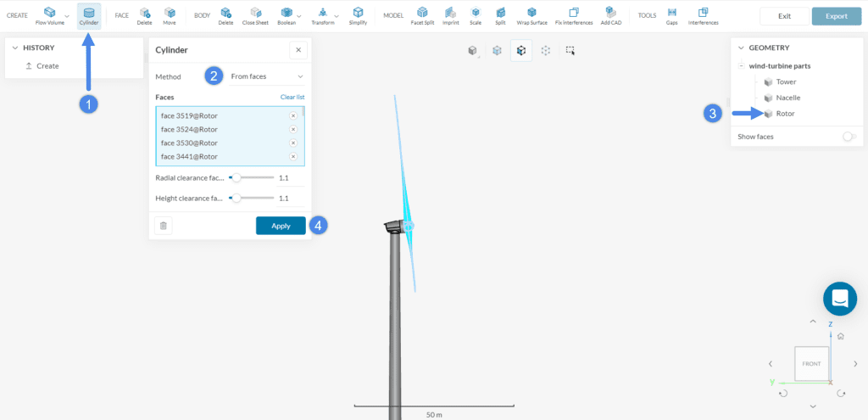This screenshot has height=420, width=868.
Task: Click the Face Delete tool
Action: [x=144, y=16]
